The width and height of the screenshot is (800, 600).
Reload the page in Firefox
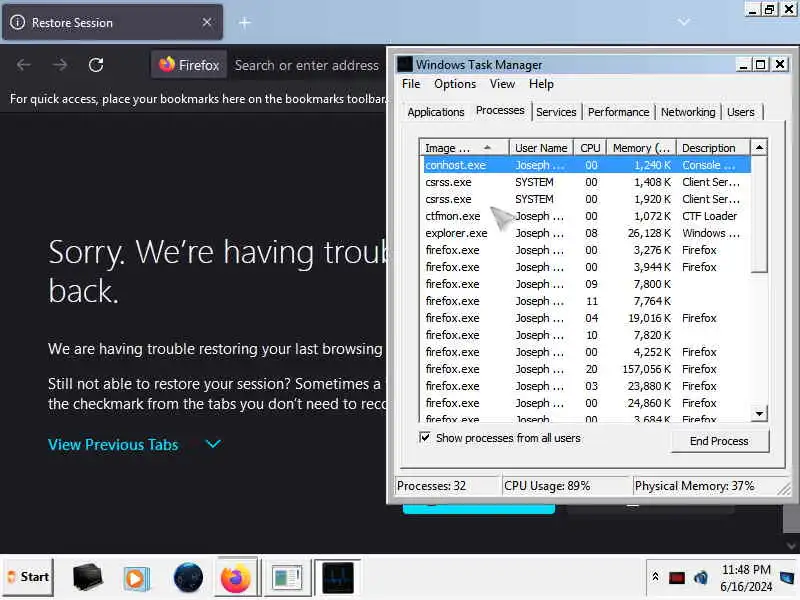96,65
